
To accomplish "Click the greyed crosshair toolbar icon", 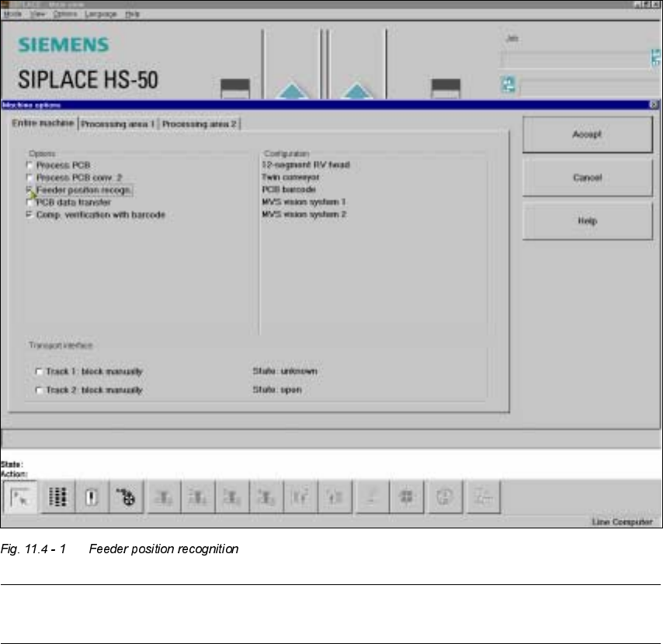I will [406, 497].
